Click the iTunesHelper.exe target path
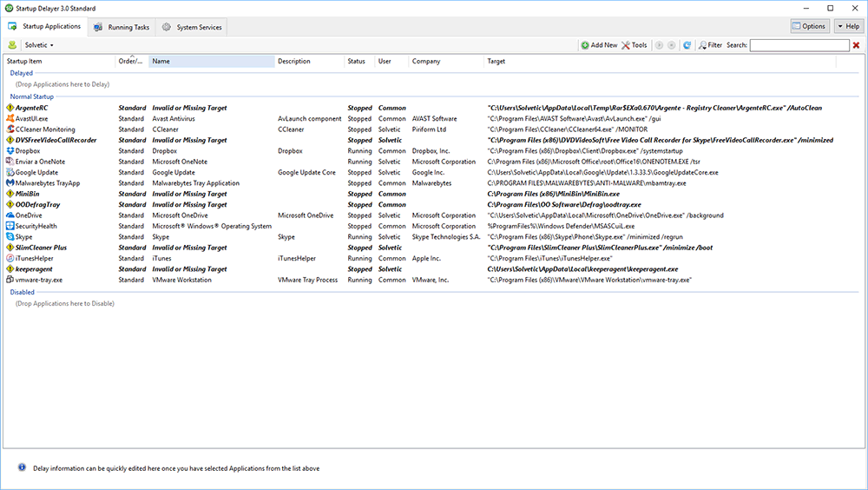 549,258
